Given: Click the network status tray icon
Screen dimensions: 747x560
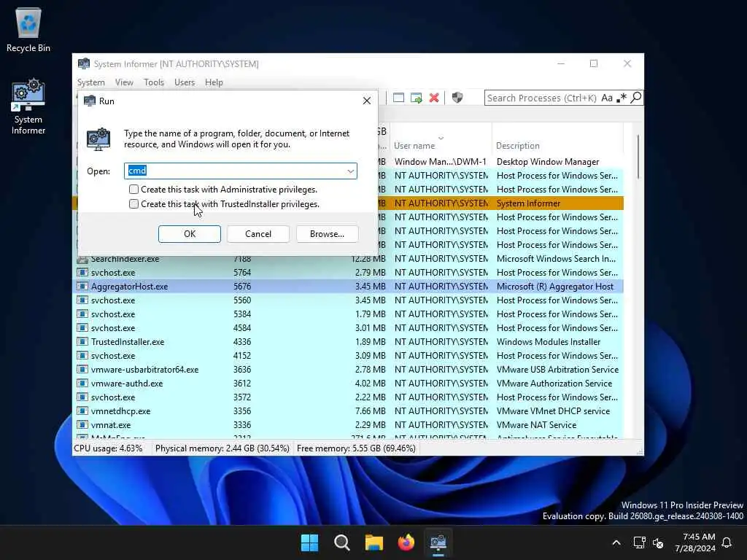Looking at the screenshot, I should click(639, 542).
